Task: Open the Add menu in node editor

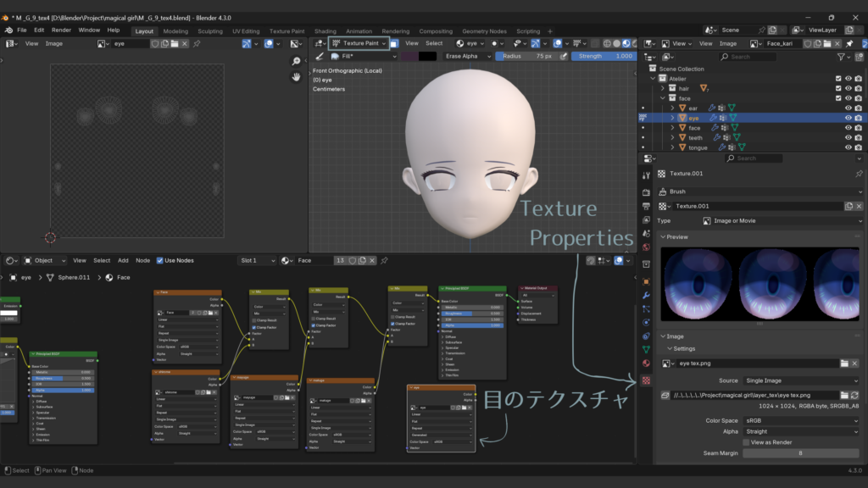Action: 123,260
